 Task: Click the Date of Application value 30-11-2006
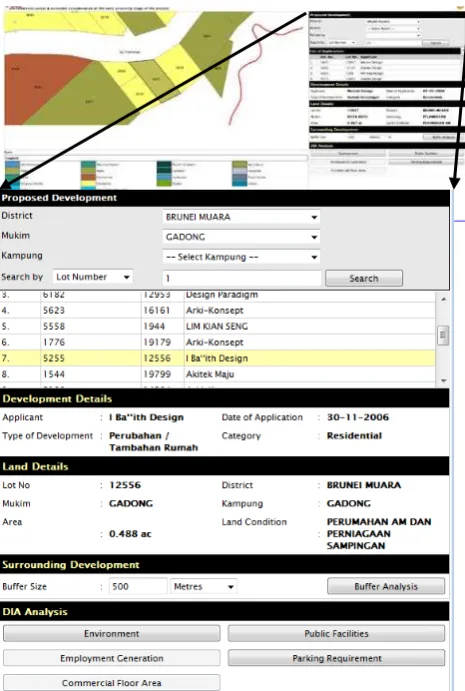click(x=357, y=417)
